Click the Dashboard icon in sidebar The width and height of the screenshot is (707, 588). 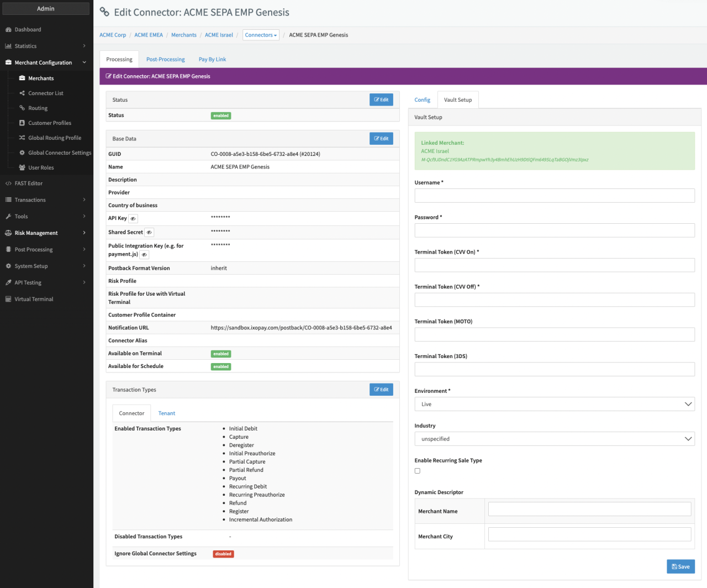click(8, 30)
